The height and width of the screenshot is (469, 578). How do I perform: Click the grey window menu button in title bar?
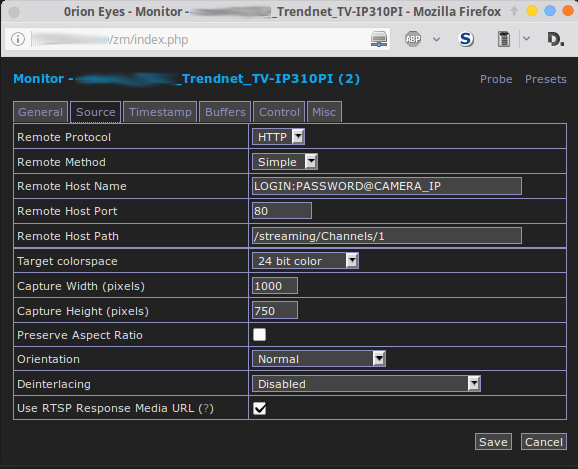point(14,12)
